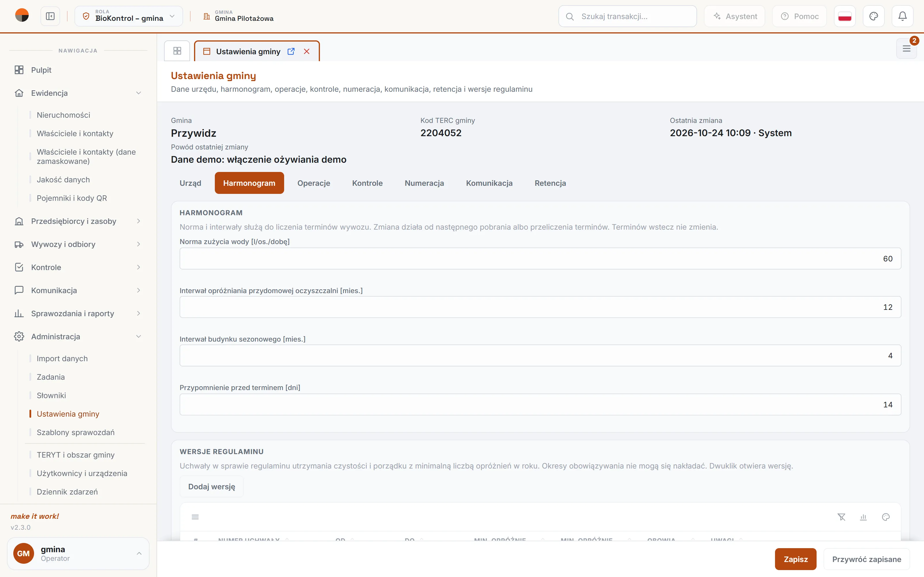Clear the table filters with the funnel icon

841,517
